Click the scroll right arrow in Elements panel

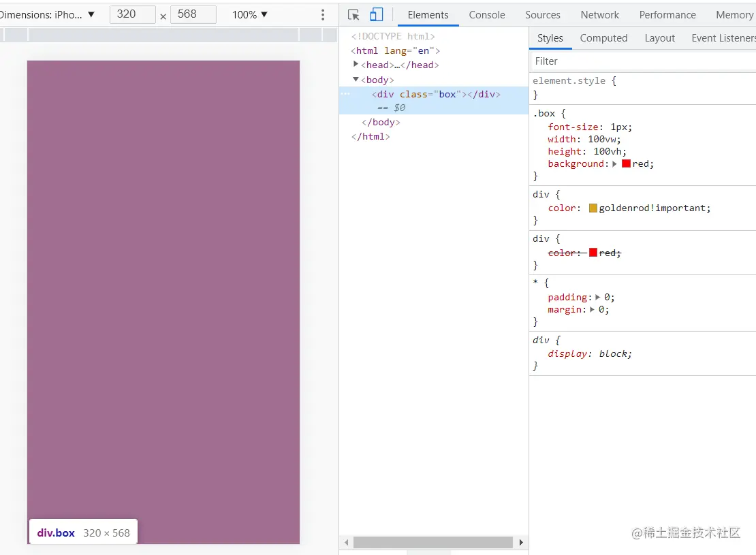521,543
